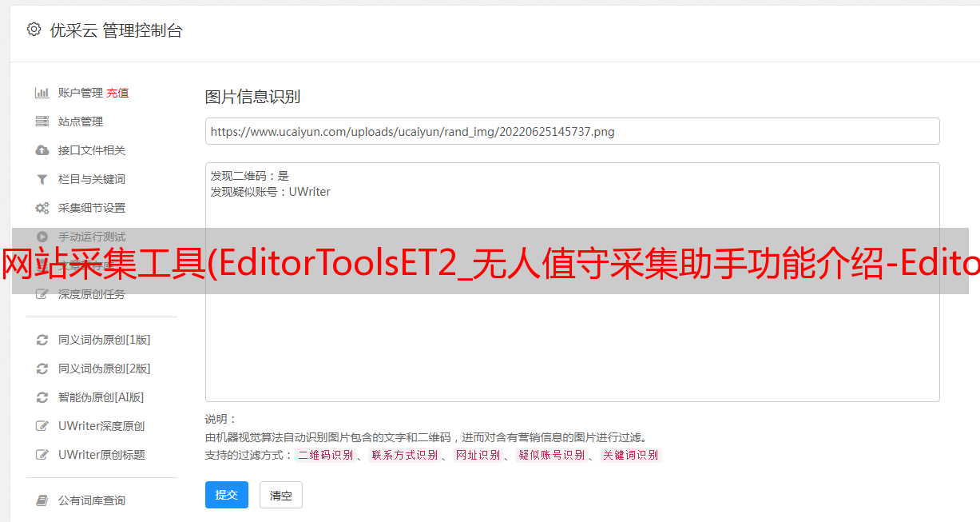Open 栏目与关键词 menu item
Image resolution: width=980 pixels, height=522 pixels.
click(92, 179)
